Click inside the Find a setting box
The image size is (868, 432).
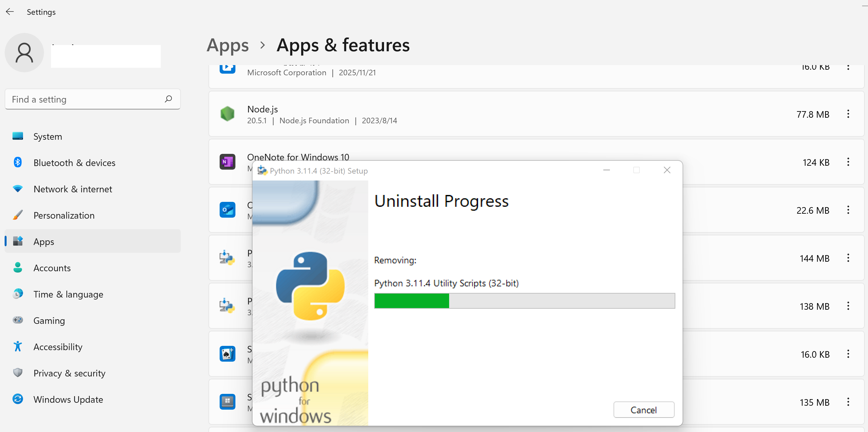93,99
